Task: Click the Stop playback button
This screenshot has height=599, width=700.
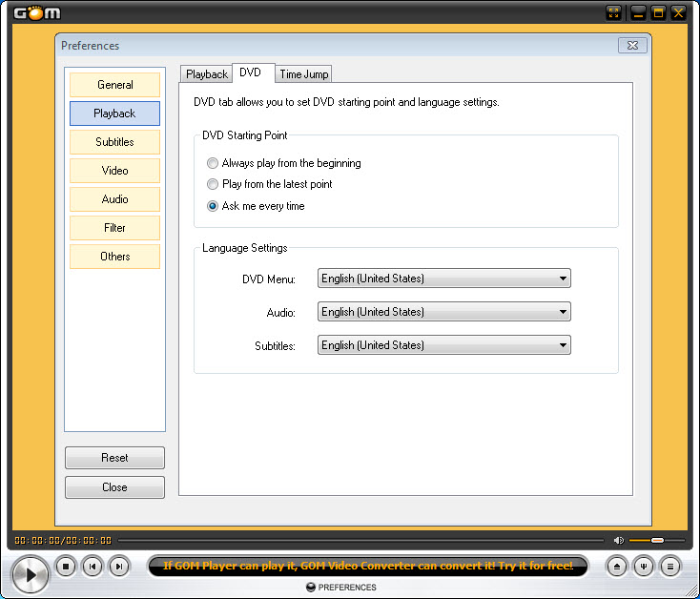Action: pos(65,567)
